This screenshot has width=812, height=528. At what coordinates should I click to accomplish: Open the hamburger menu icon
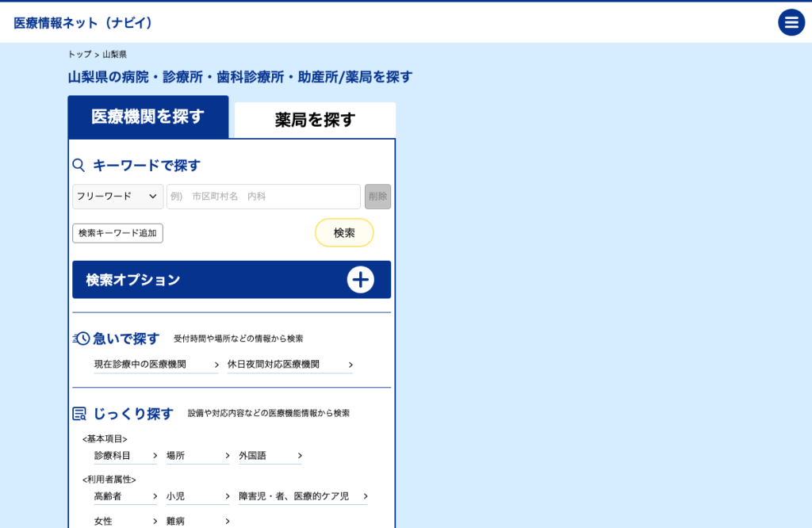pyautogui.click(x=791, y=22)
